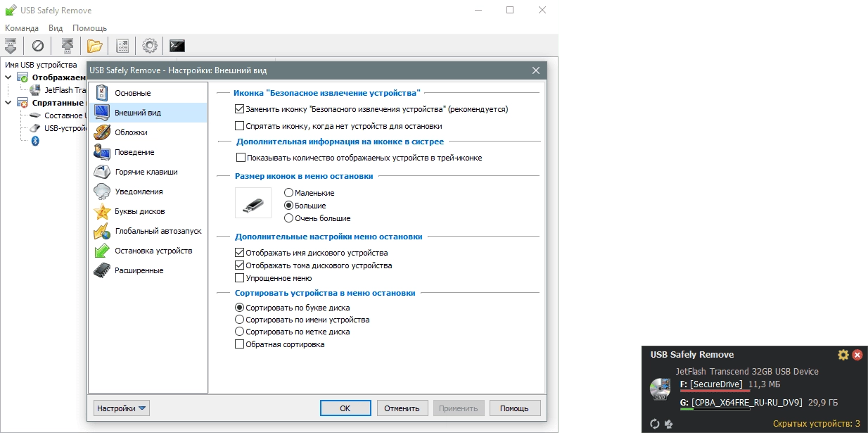The width and height of the screenshot is (868, 433).
Task: Click the return device back toolbar icon
Action: (67, 46)
